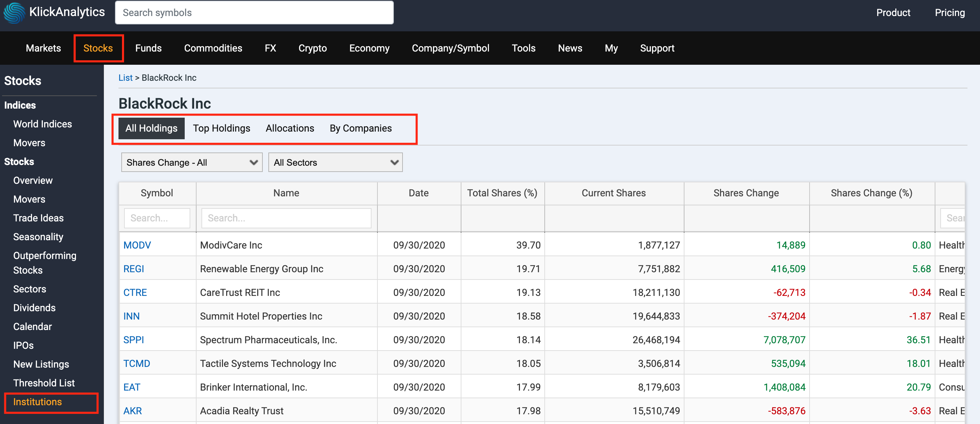The width and height of the screenshot is (980, 424).
Task: Open the REGI symbol link
Action: click(x=133, y=269)
